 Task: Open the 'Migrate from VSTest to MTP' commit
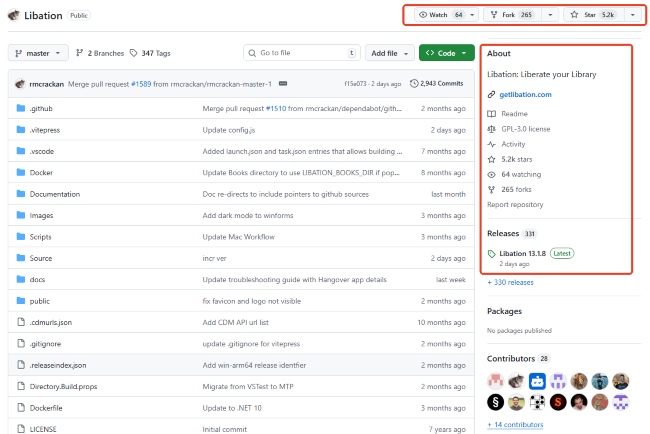(248, 386)
